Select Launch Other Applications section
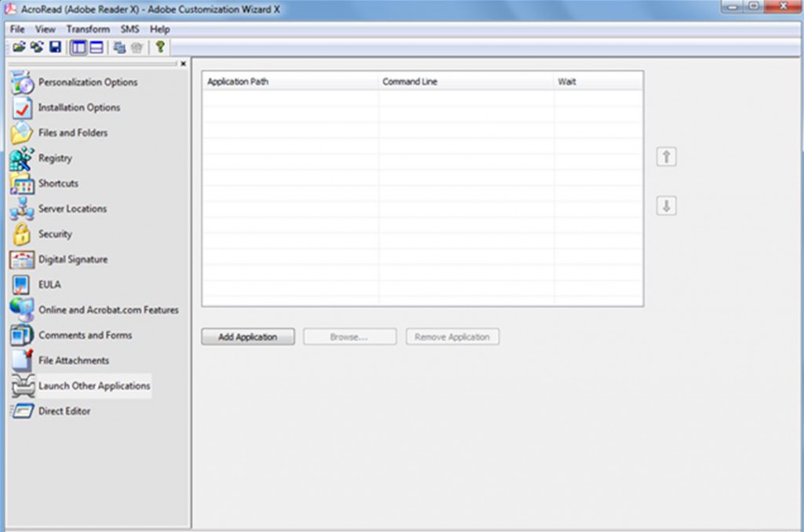This screenshot has width=804, height=532. 81,386
